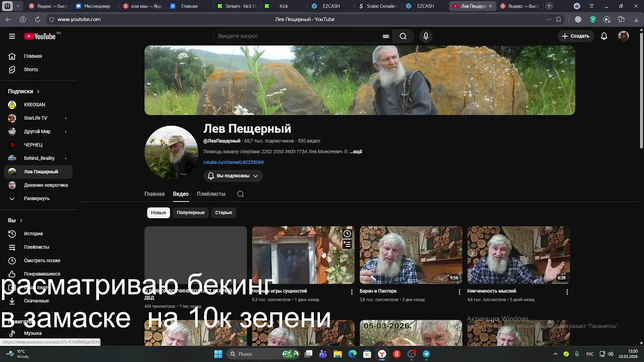
Task: Open the notifications bell in header
Action: (x=604, y=36)
